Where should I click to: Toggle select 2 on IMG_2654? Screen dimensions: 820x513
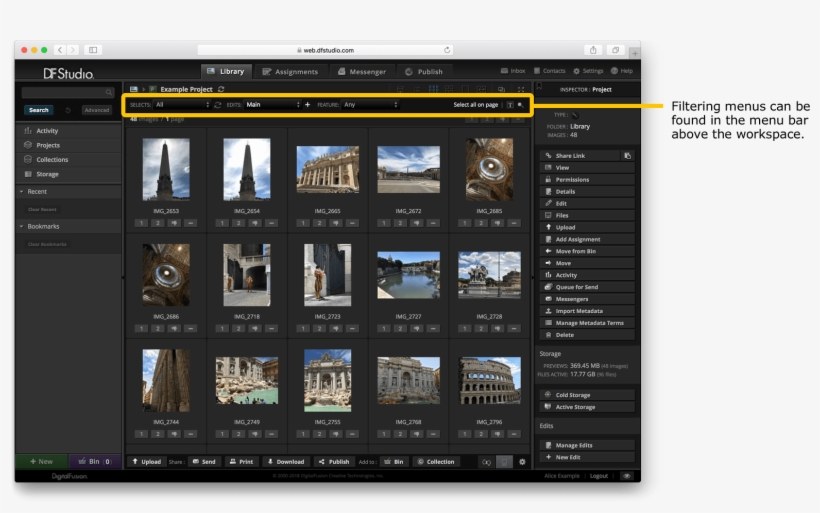[x=238, y=223]
